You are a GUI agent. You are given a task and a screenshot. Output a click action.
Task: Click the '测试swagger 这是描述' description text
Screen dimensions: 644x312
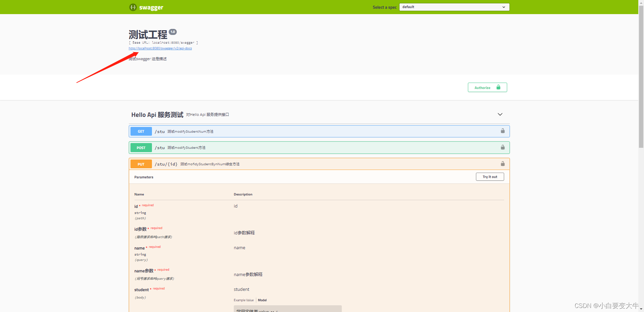pos(148,59)
